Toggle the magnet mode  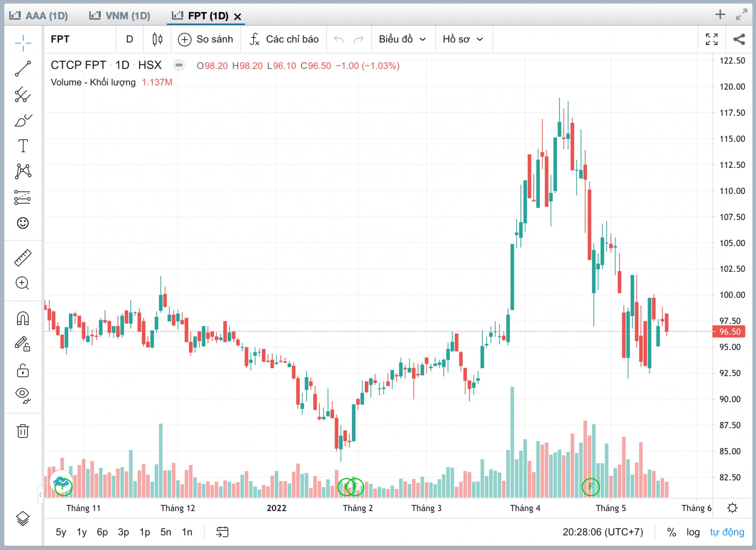tap(23, 318)
